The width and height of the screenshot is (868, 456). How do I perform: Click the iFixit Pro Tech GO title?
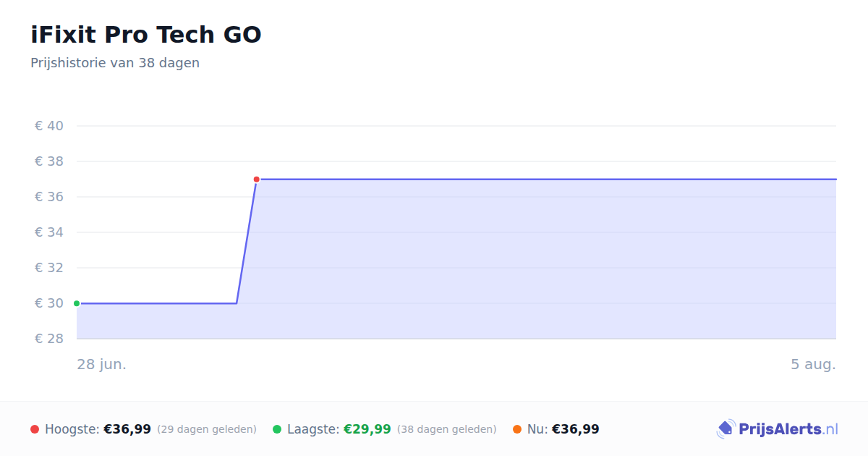pyautogui.click(x=146, y=35)
